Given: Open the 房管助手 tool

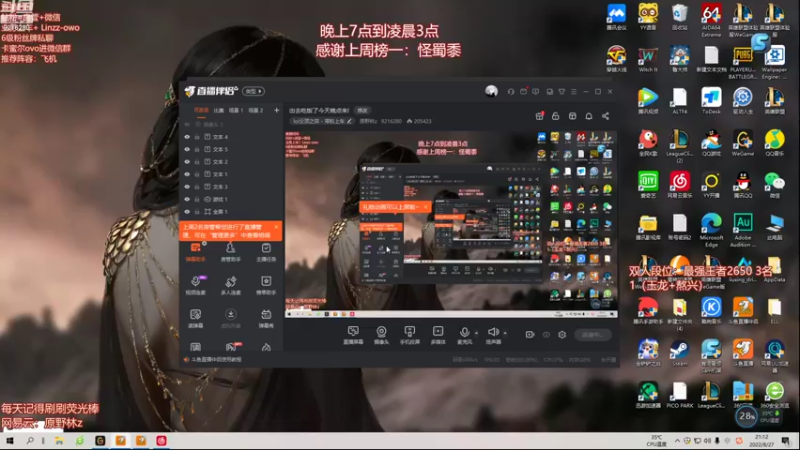Looking at the screenshot, I should [x=231, y=253].
